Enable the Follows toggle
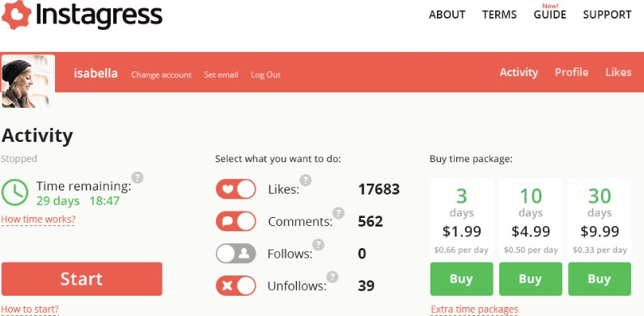The width and height of the screenshot is (644, 316). 235,254
